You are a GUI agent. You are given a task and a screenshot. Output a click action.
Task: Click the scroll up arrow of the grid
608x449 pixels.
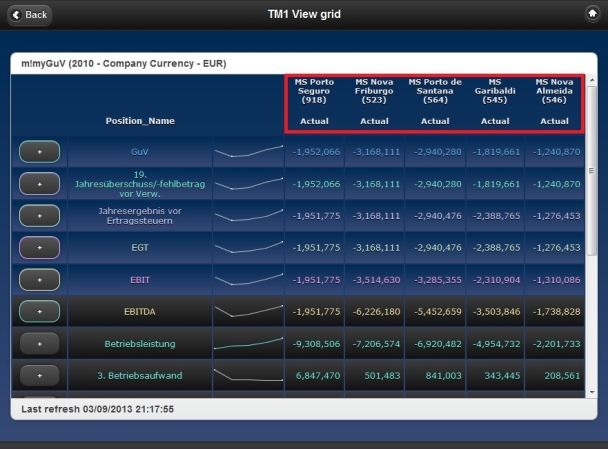coord(592,80)
